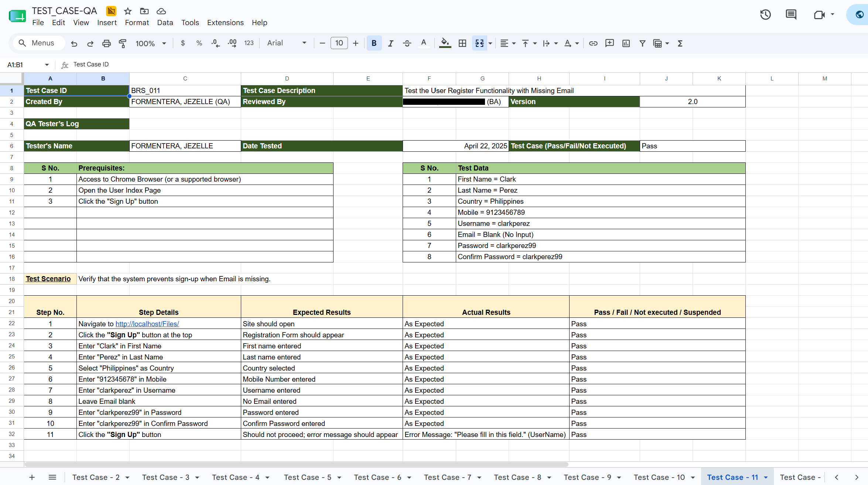The width and height of the screenshot is (868, 485).
Task: Insert chart icon
Action: 626,44
